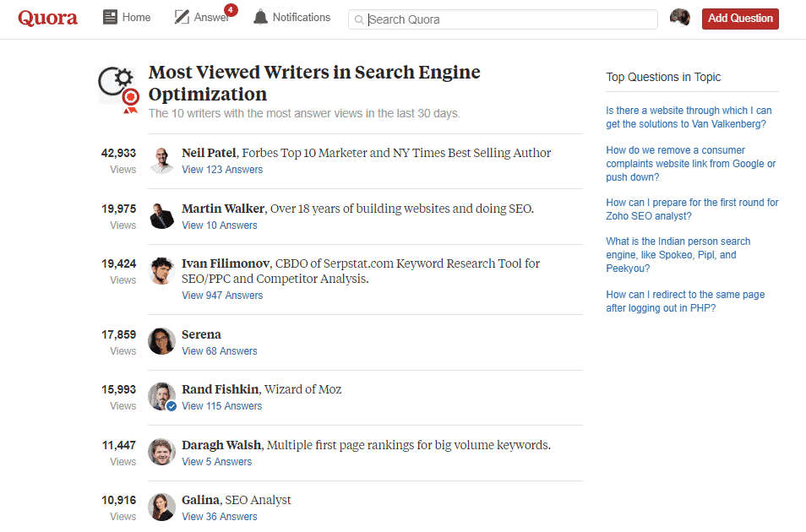Click the 10 writers subtitle text
The image size is (806, 532).
(x=304, y=113)
